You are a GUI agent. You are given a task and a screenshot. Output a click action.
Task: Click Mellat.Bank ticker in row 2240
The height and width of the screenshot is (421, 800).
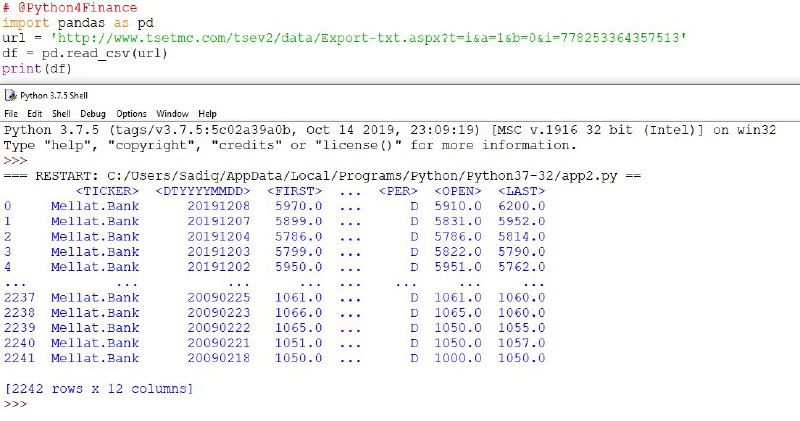[95, 343]
